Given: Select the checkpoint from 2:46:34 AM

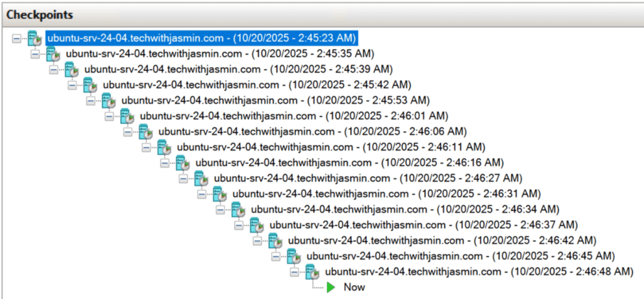Looking at the screenshot, I should click(405, 209).
